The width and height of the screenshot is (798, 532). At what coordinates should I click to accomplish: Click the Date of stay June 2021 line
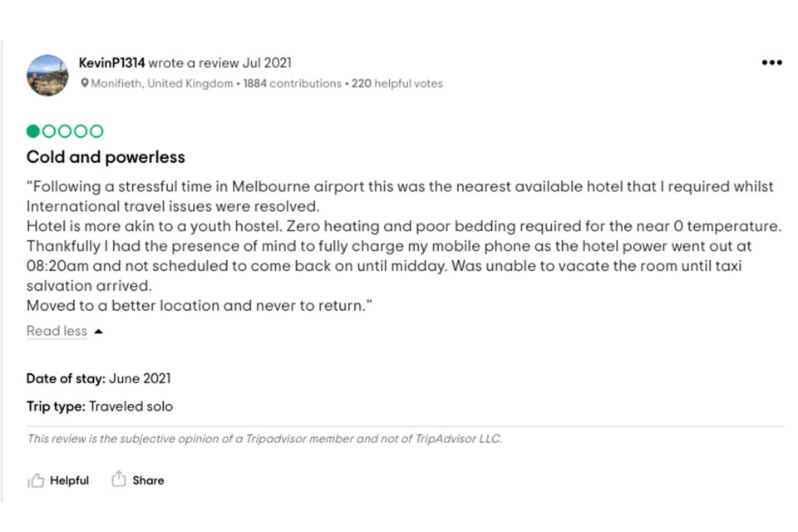click(x=99, y=378)
